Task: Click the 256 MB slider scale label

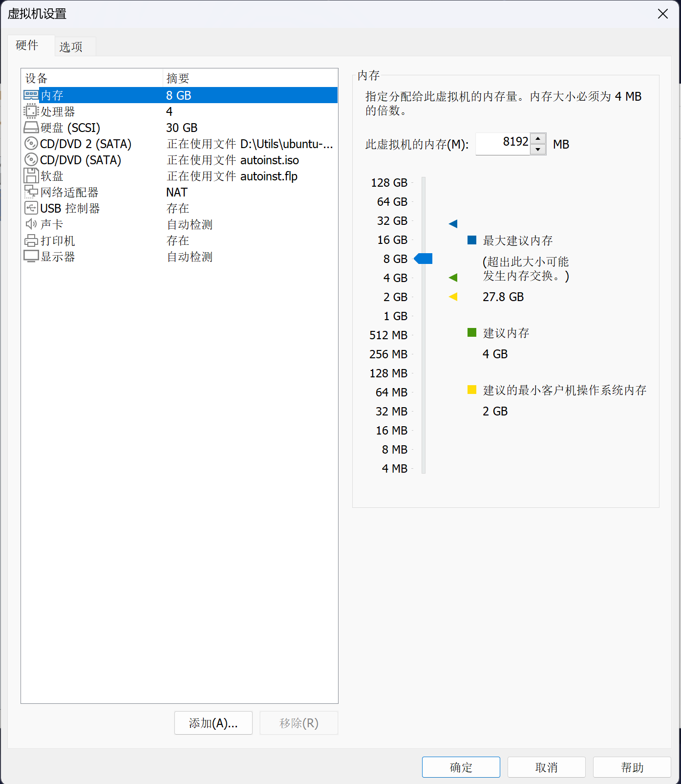Action: (x=388, y=354)
